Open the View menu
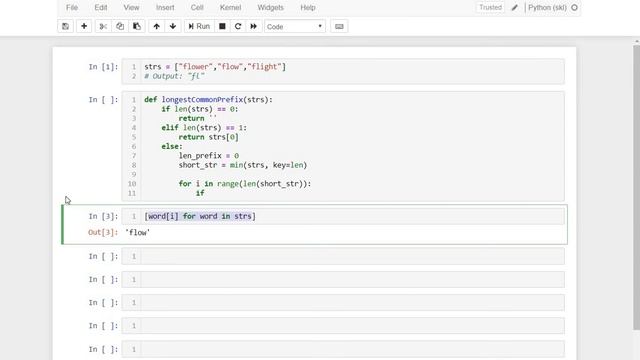Screen dimensions: 640x360 (131, 7)
